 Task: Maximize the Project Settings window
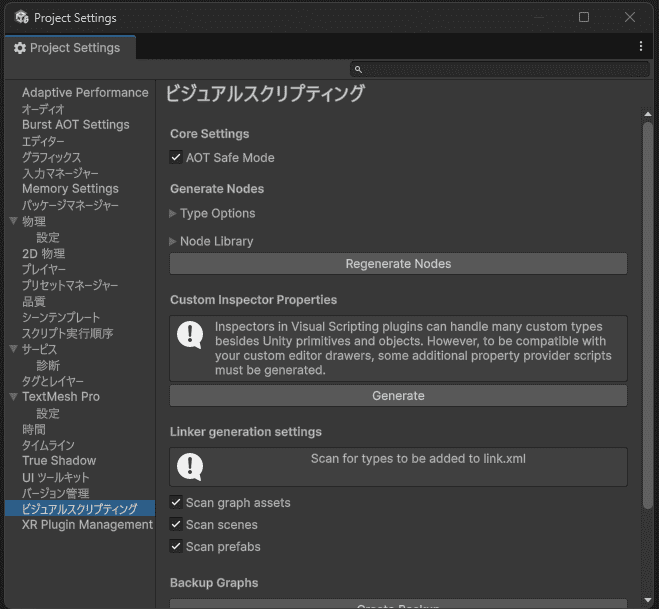[584, 17]
